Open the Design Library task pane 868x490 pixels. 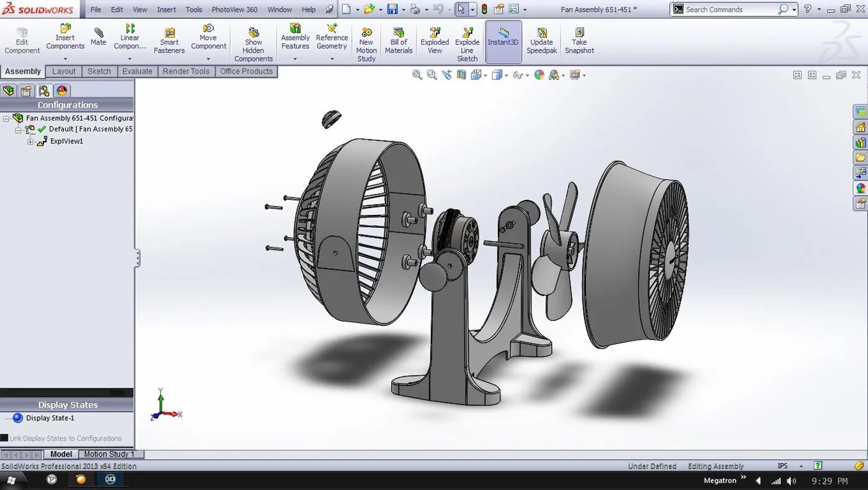(861, 142)
